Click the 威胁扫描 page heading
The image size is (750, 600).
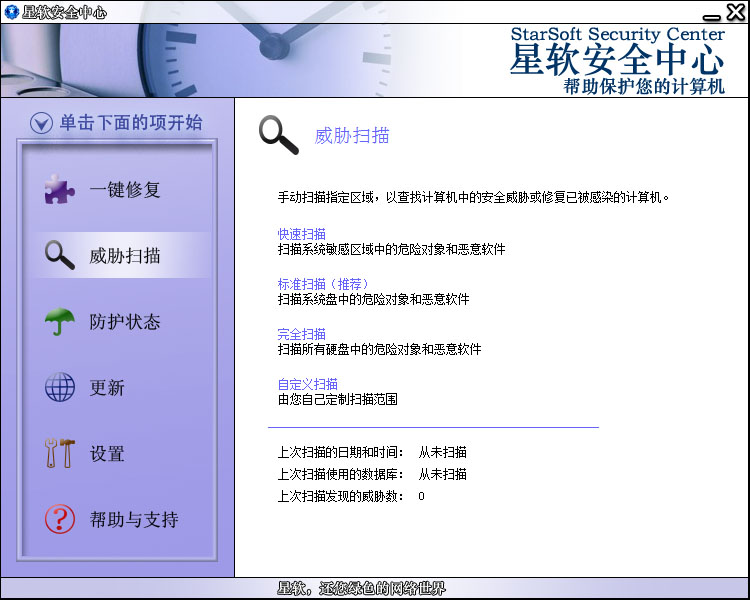352,136
